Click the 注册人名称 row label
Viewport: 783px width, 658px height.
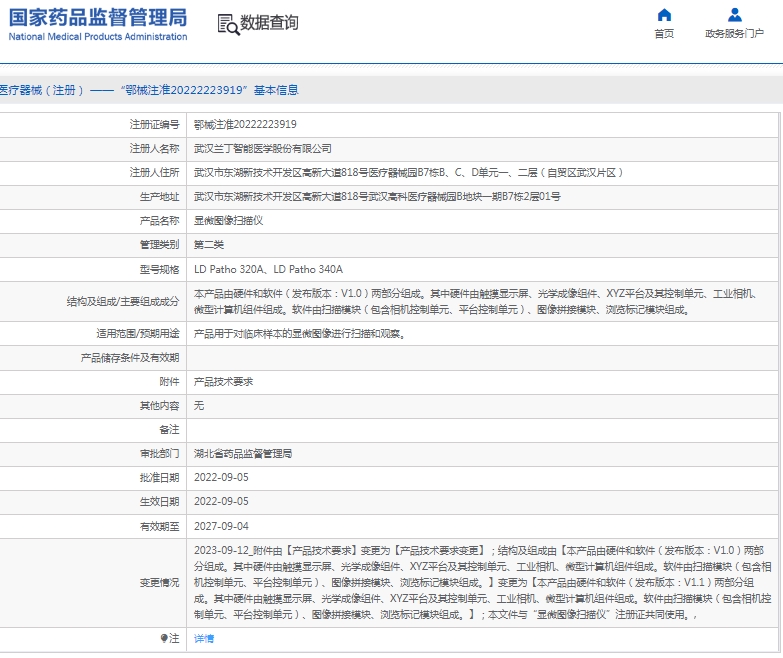pyautogui.click(x=154, y=148)
